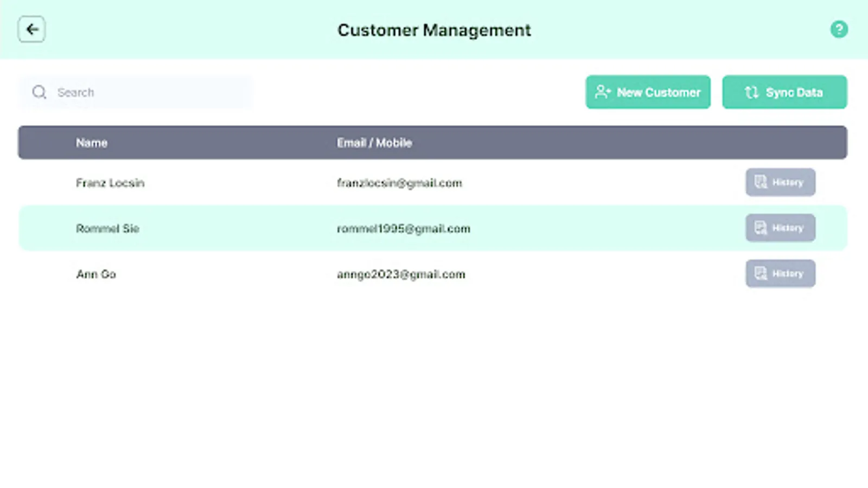Click the magnifier search icon
Viewport: 868px width, 488px height.
[x=39, y=92]
